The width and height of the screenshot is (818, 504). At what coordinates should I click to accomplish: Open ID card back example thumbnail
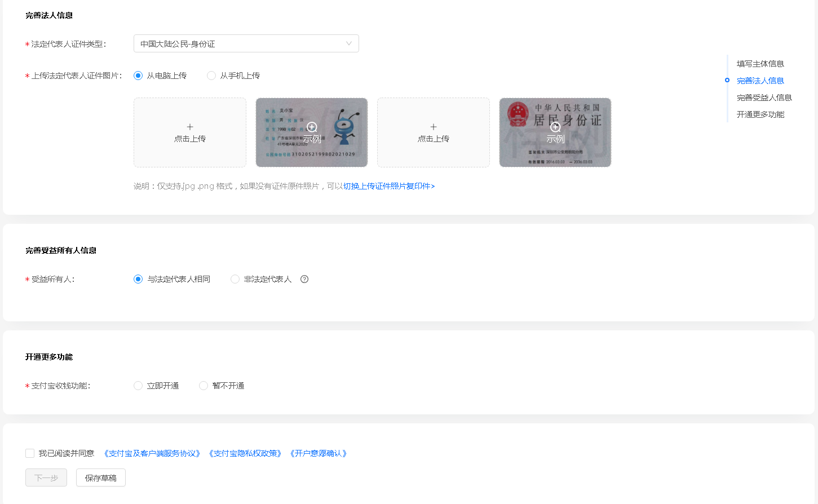tap(555, 132)
